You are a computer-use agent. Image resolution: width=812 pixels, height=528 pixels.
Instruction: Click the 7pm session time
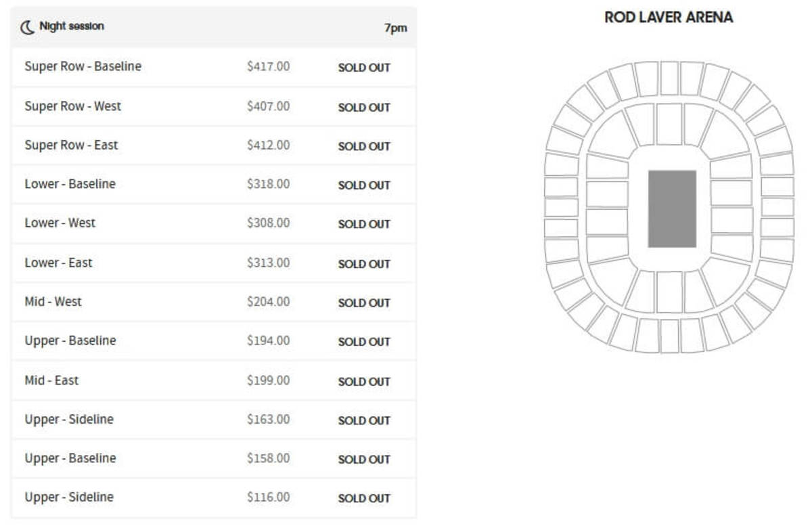click(x=396, y=28)
